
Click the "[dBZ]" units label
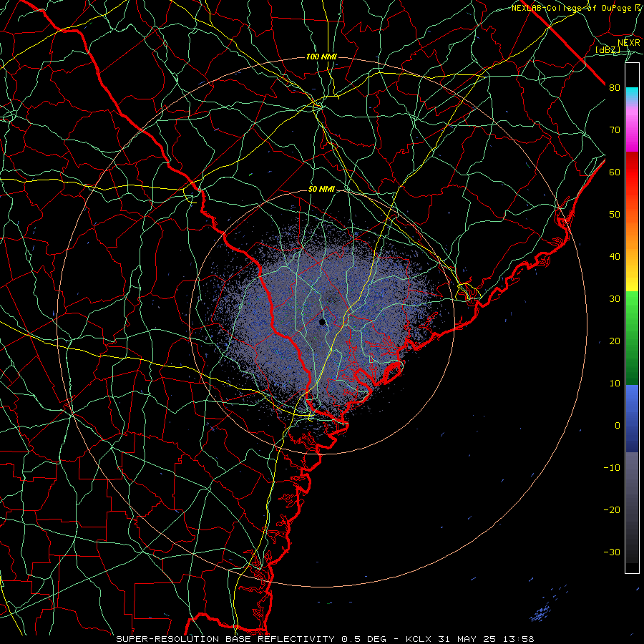[608, 49]
